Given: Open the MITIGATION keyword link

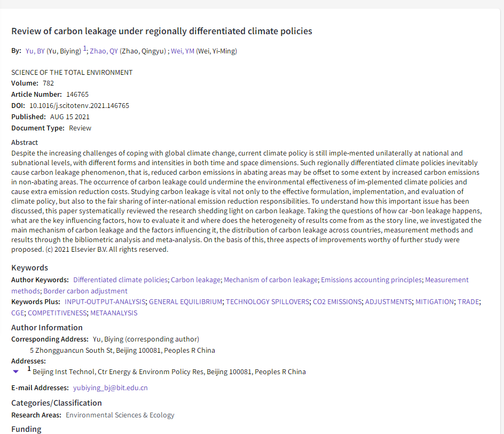Looking at the screenshot, I should [x=435, y=302].
